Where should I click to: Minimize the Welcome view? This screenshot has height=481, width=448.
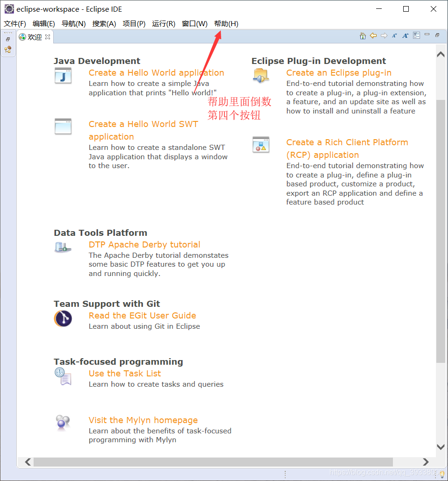point(427,35)
